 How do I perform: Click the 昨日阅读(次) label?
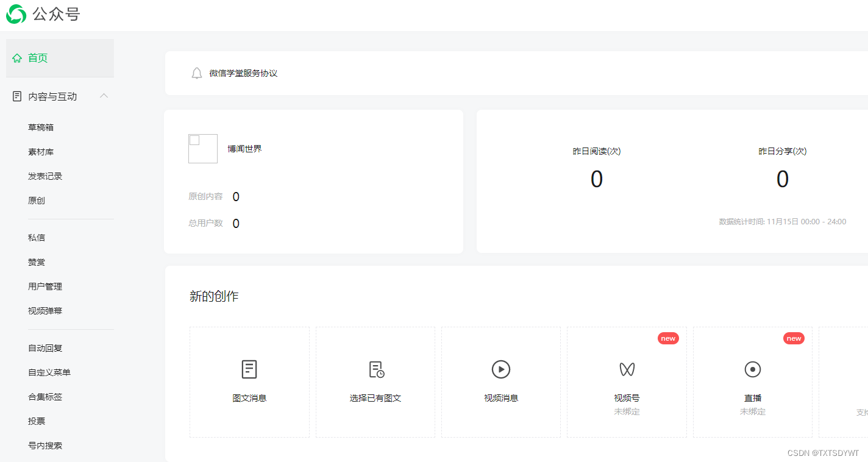coord(597,151)
